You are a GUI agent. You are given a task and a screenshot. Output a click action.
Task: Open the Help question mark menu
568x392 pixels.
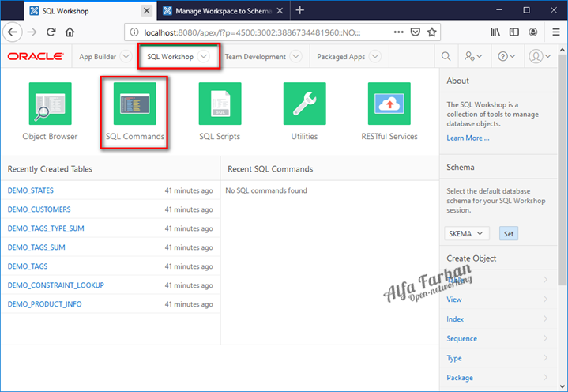tap(506, 56)
